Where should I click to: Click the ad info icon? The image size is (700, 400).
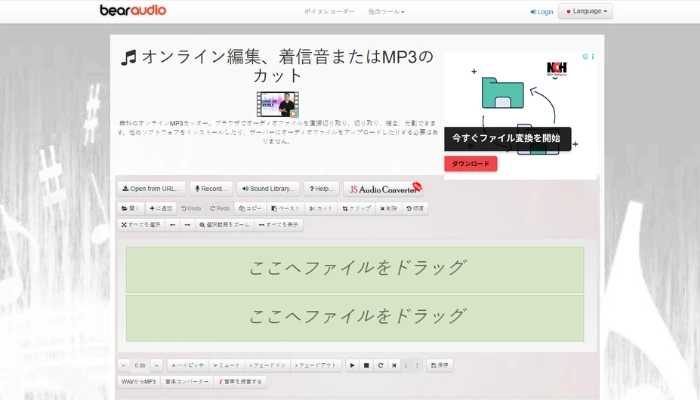pyautogui.click(x=585, y=57)
